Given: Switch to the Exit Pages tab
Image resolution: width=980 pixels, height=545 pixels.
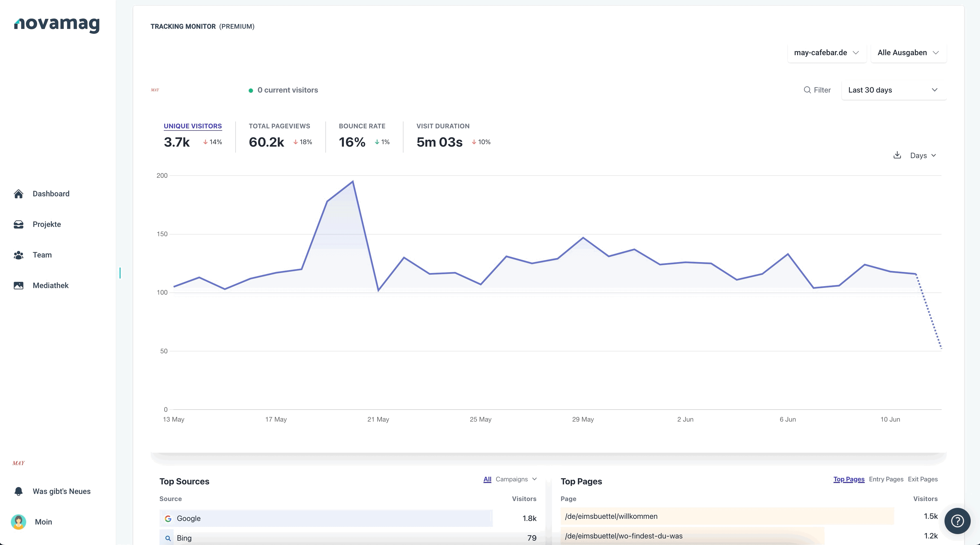Looking at the screenshot, I should [x=923, y=479].
